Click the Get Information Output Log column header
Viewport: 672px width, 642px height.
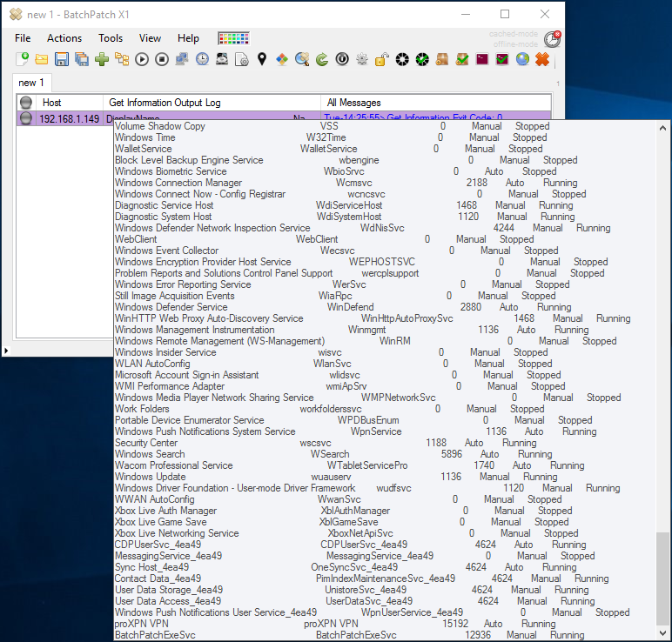(212, 103)
